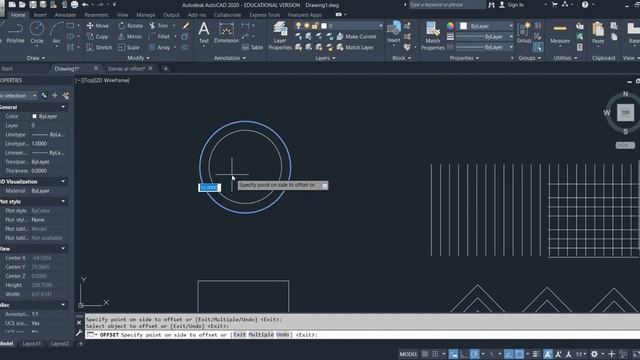Viewport: 640px width, 360px height.
Task: Toggle annotation visibility in status bar
Action: tap(548, 354)
